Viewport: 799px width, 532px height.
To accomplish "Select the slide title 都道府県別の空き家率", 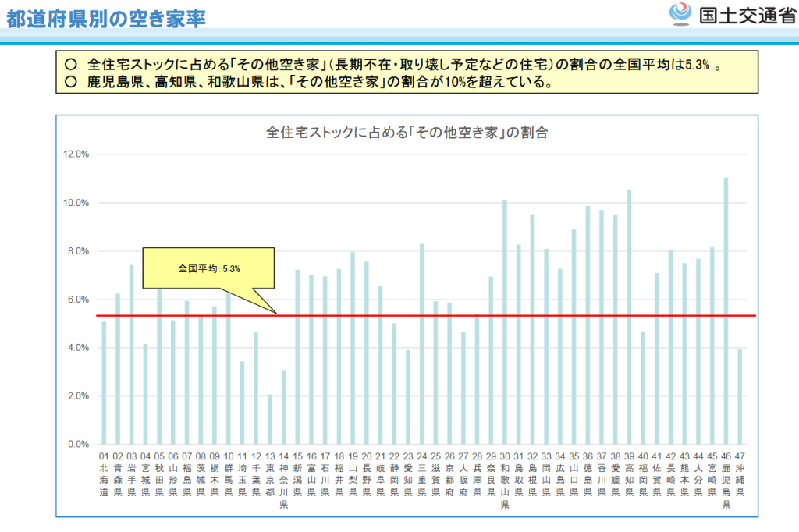I will (x=106, y=19).
